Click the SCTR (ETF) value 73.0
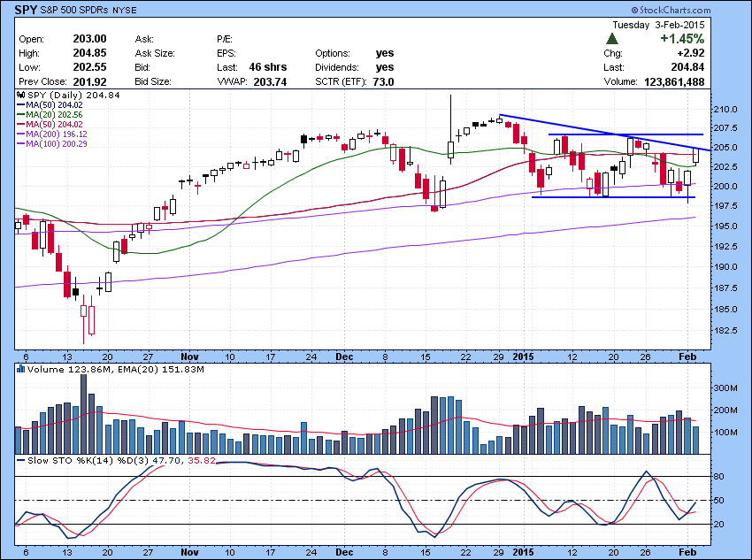This screenshot has height=560, width=752. [x=384, y=81]
